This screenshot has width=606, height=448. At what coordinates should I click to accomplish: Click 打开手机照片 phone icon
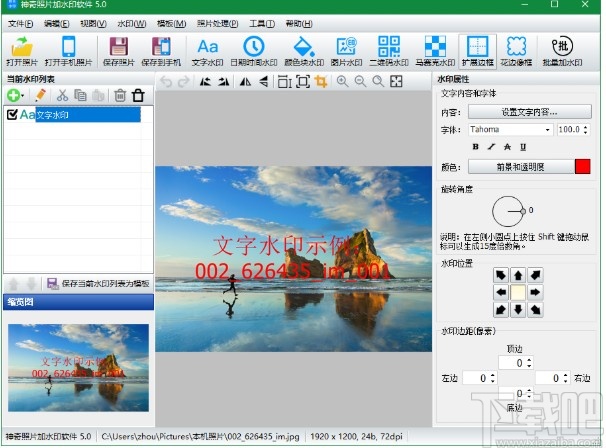pos(68,51)
